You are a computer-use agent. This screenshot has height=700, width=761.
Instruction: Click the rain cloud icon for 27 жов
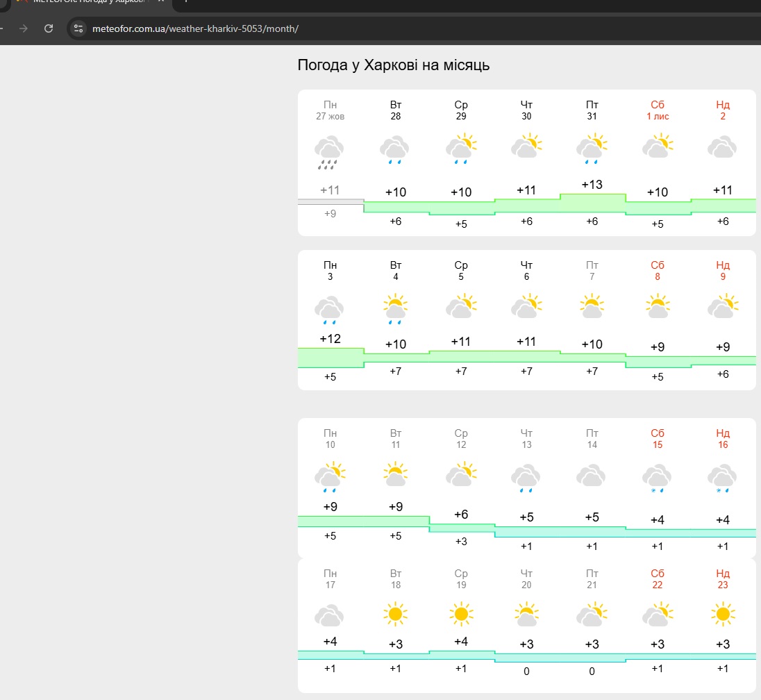tap(330, 152)
